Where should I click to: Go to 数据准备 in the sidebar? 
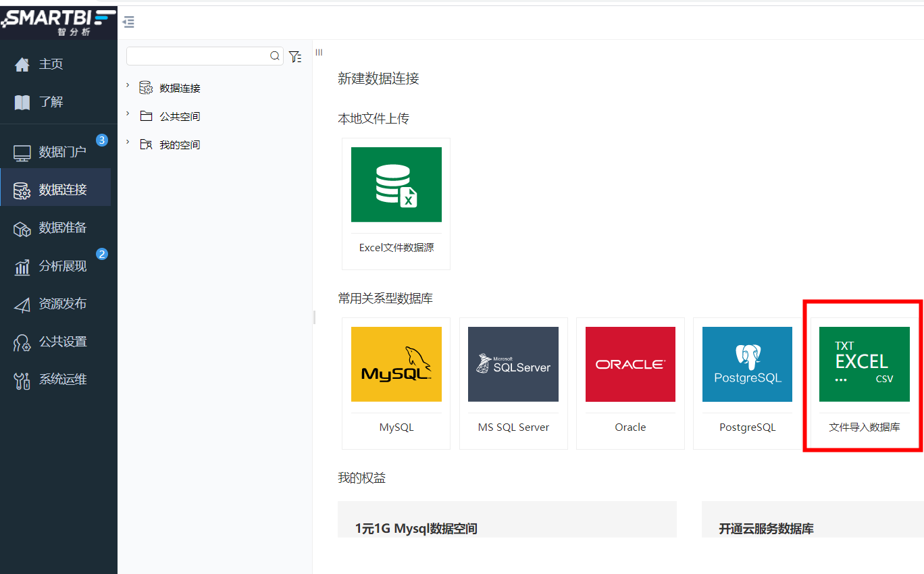[x=63, y=228]
